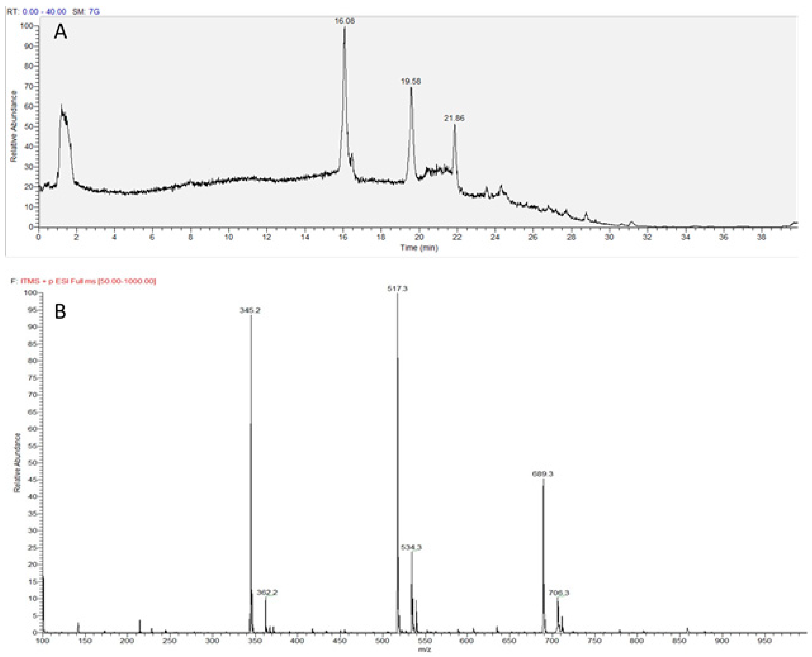Click the RT: 0.00 - 40.00 header text
The width and height of the screenshot is (812, 657).
coord(36,12)
